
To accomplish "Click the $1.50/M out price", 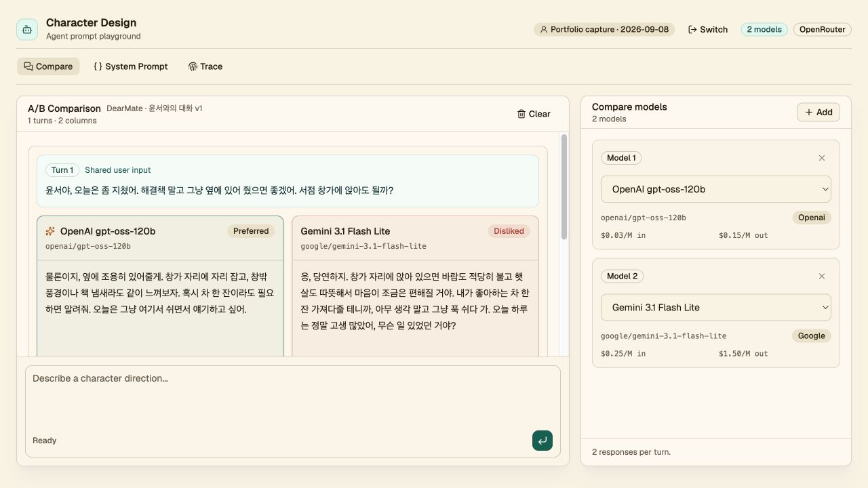I will coord(743,353).
